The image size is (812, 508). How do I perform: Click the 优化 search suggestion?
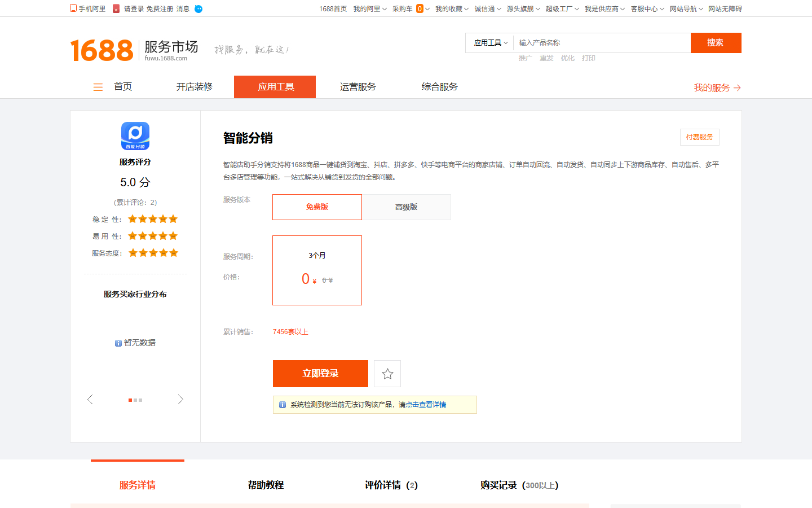tap(567, 58)
